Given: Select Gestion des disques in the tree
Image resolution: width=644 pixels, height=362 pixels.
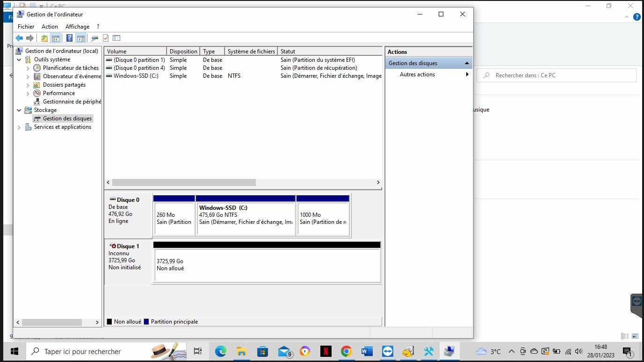Looking at the screenshot, I should point(67,118).
